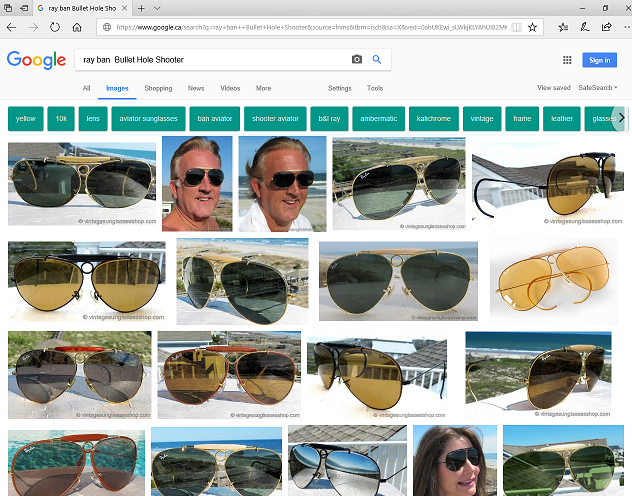Open the Reading view book icon

pos(516,27)
